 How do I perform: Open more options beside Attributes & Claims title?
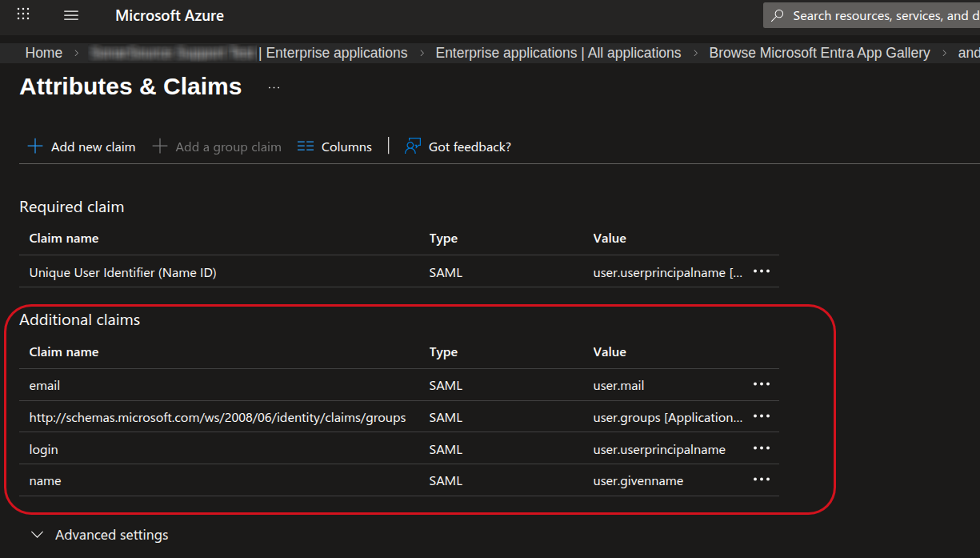coord(274,87)
